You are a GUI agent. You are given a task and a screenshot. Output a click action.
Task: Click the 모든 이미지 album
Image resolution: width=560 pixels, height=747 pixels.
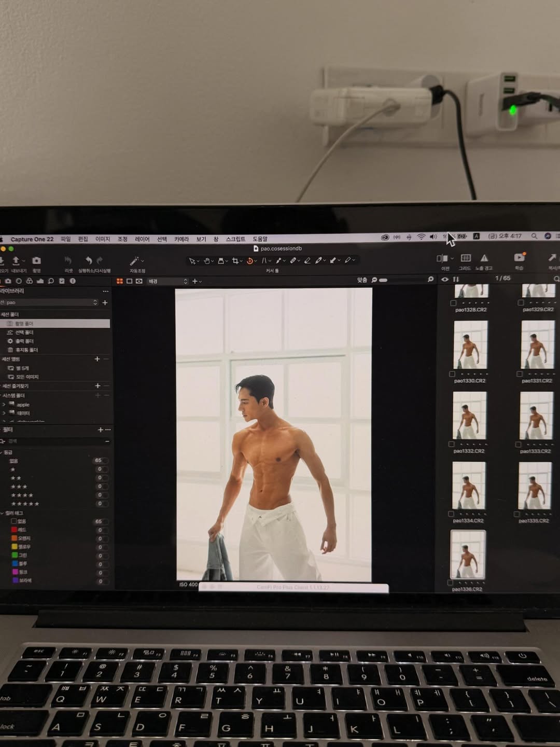(x=27, y=377)
